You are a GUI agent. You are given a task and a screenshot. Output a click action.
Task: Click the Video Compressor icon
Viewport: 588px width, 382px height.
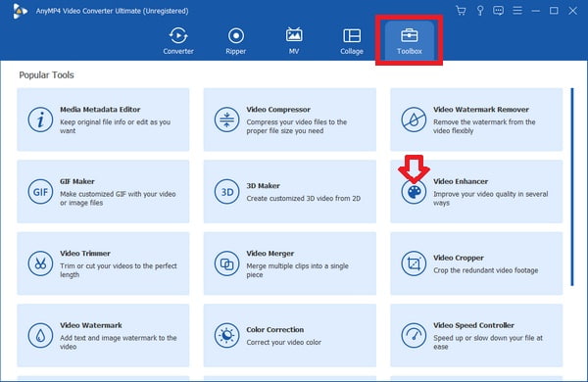[x=226, y=119]
